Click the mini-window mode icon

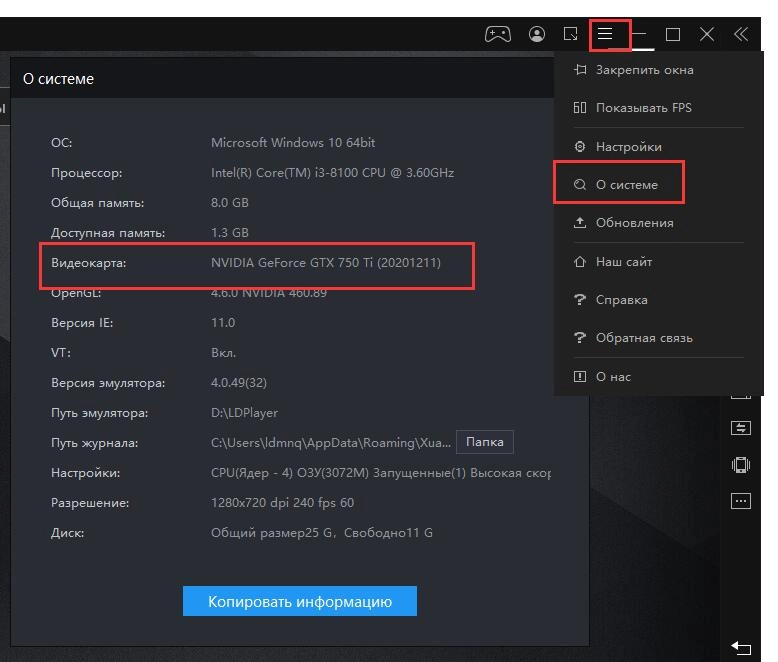571,34
